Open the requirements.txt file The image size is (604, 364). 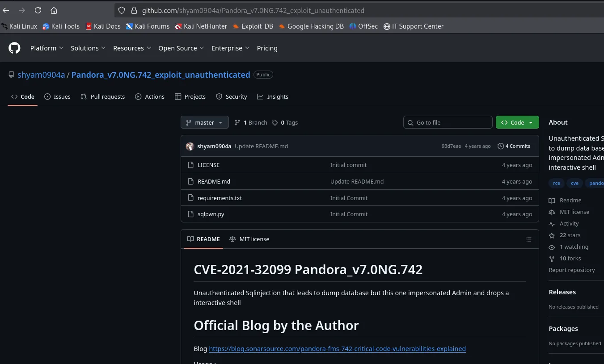click(220, 198)
